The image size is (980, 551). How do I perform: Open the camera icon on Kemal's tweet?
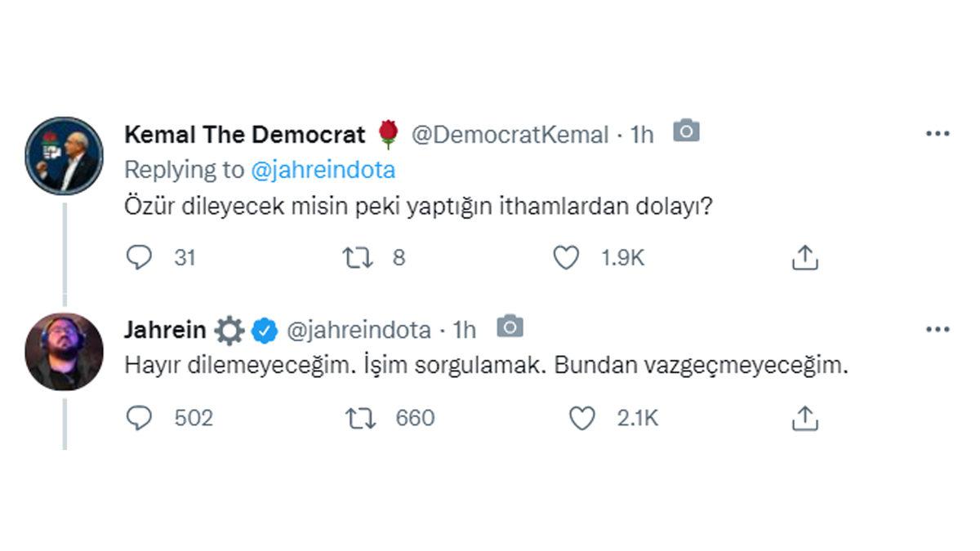(687, 131)
